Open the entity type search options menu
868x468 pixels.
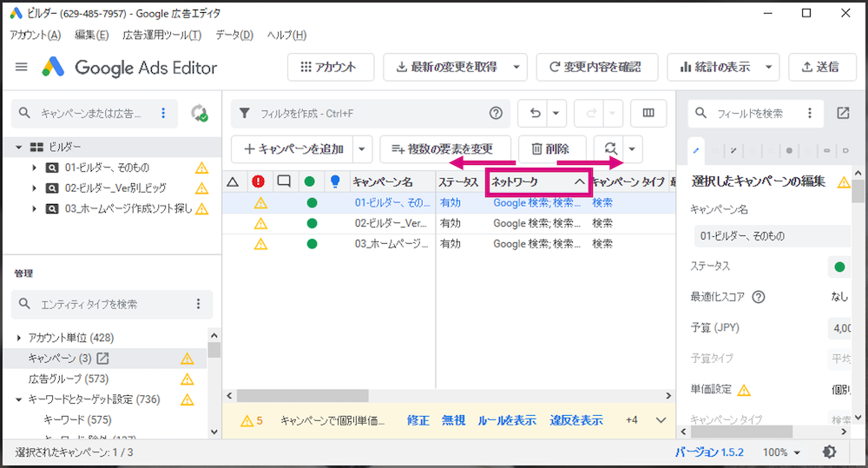click(x=198, y=304)
